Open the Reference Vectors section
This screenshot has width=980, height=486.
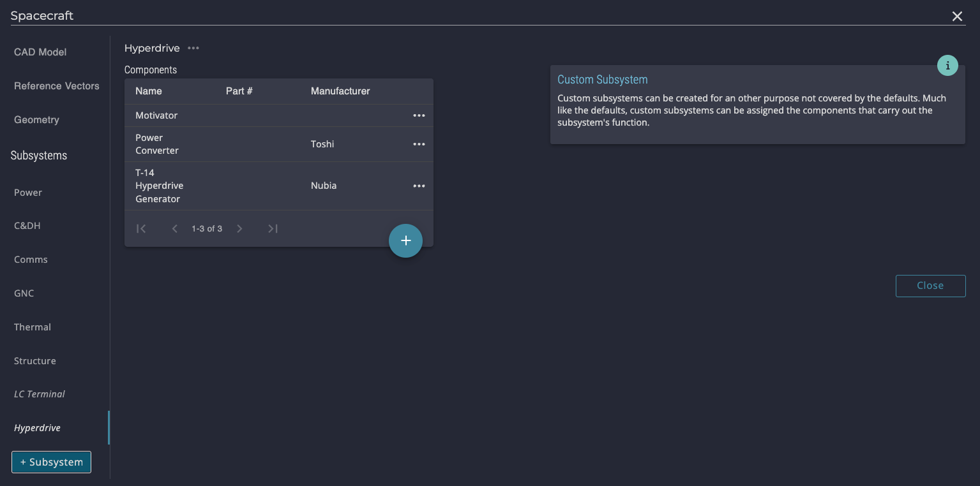click(57, 86)
